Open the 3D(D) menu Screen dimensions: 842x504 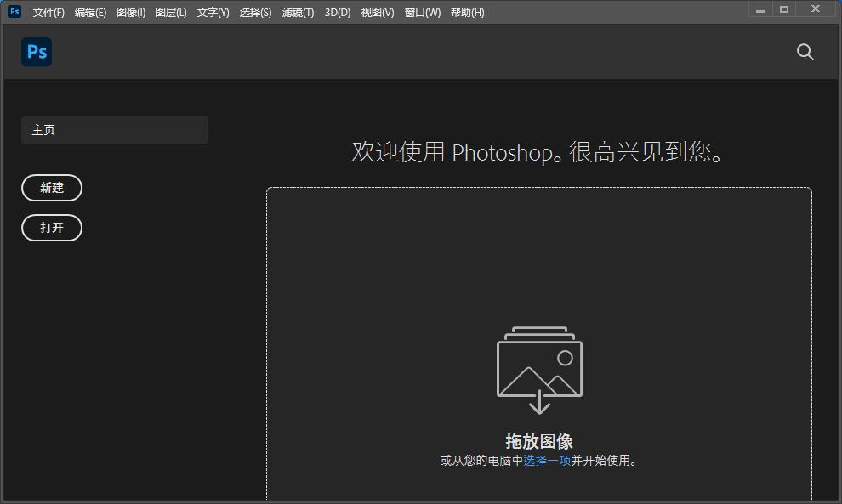pyautogui.click(x=338, y=13)
